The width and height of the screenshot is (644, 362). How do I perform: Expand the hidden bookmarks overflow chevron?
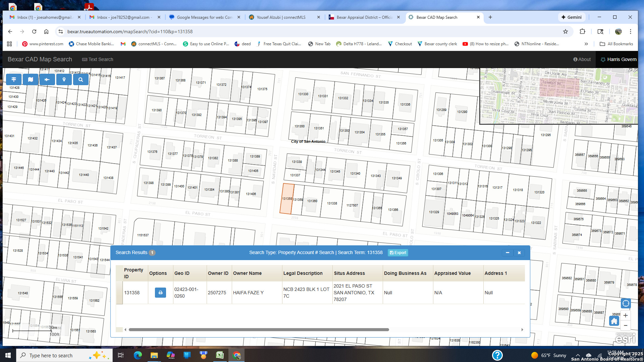[x=586, y=44]
